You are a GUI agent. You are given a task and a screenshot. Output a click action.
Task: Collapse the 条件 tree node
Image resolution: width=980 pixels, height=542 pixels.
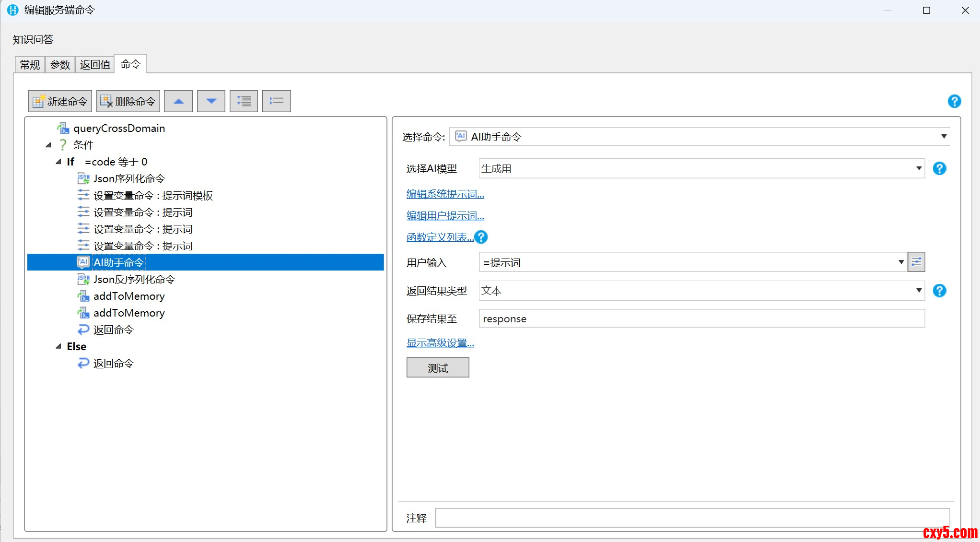coord(48,145)
